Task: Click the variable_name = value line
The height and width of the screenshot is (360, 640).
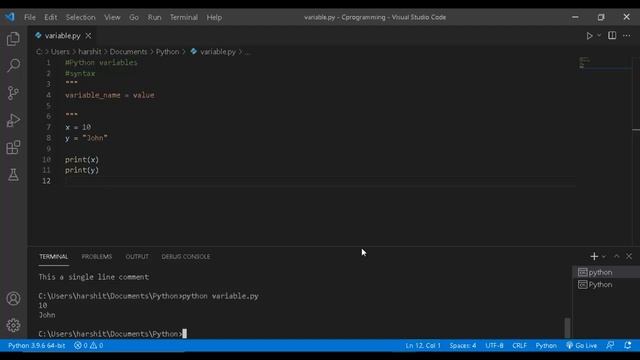Action: tap(109, 95)
